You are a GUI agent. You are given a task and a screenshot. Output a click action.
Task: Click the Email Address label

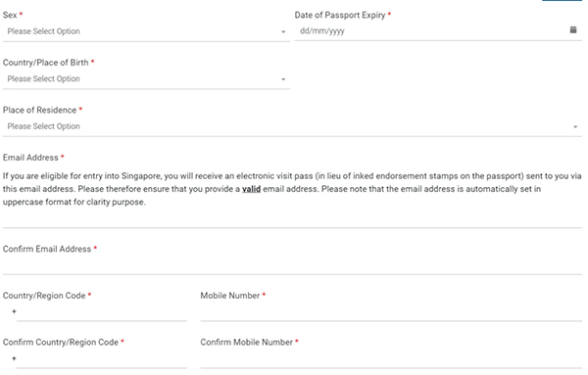pyautogui.click(x=30, y=158)
